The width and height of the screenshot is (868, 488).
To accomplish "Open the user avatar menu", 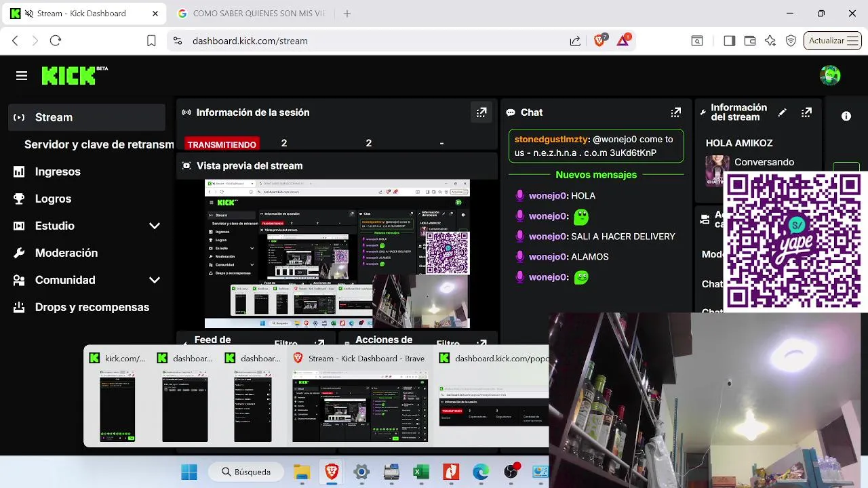I will (x=830, y=75).
